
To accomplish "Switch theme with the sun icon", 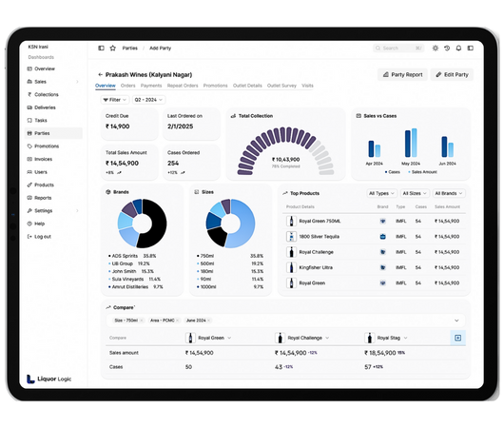I will [x=436, y=48].
